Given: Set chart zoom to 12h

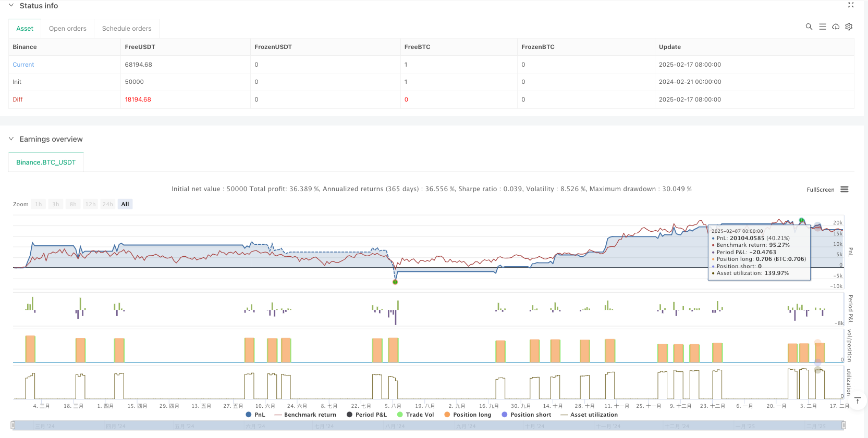Looking at the screenshot, I should click(x=91, y=204).
